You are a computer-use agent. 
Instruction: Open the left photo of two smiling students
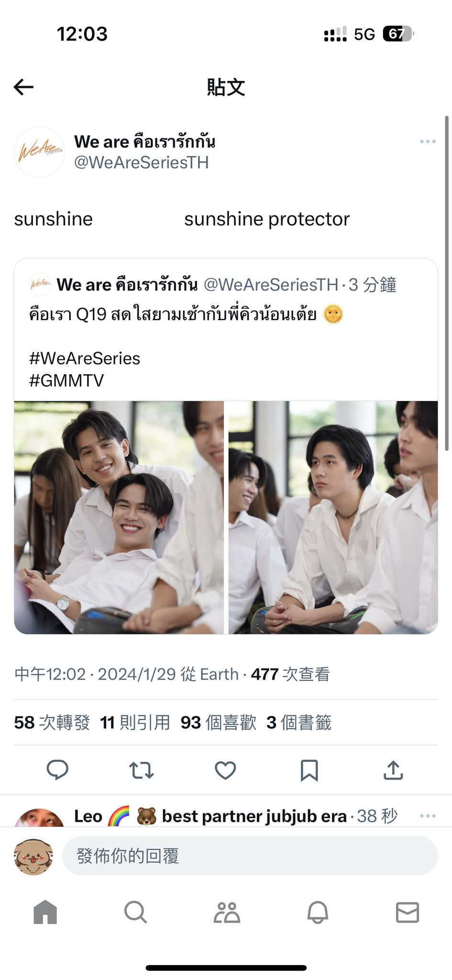[119, 517]
